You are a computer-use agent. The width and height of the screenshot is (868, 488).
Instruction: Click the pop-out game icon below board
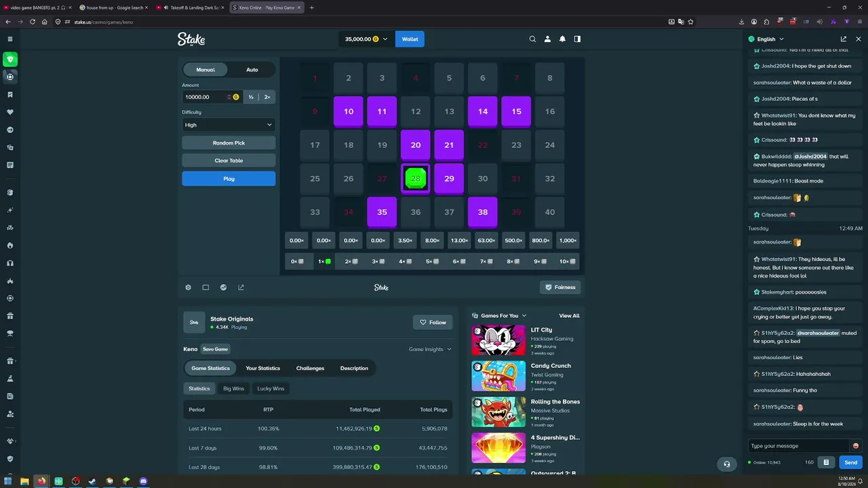tap(241, 287)
